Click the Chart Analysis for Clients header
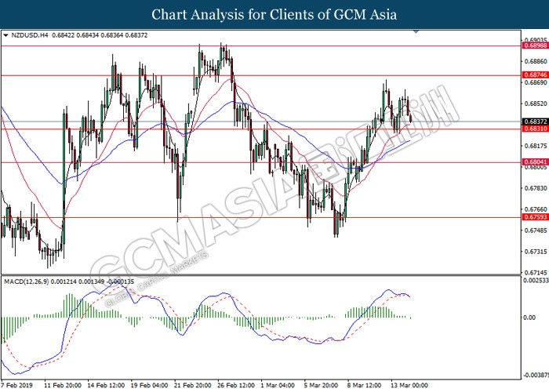Viewport: 549px width, 392px height. click(274, 14)
